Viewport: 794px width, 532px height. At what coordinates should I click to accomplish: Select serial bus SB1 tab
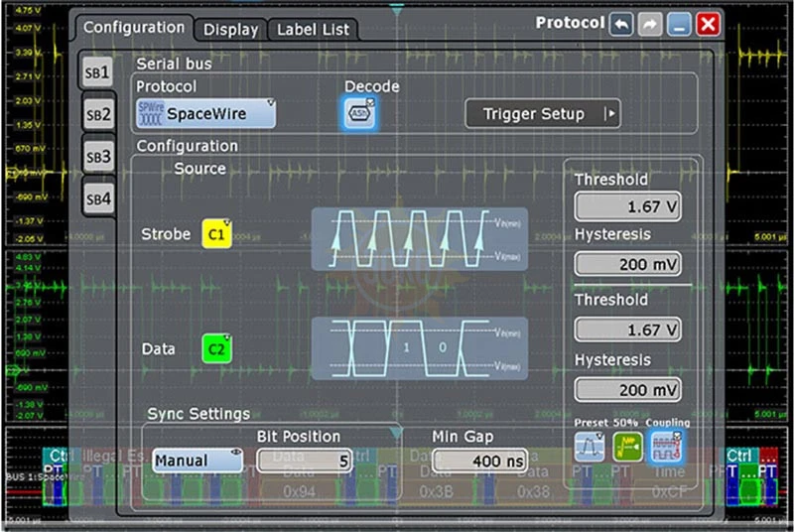point(97,72)
